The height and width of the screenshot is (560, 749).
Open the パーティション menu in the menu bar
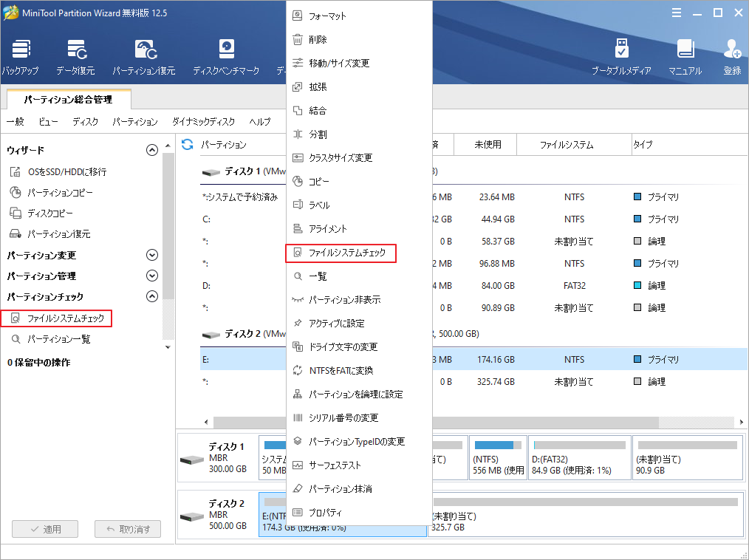pyautogui.click(x=135, y=121)
